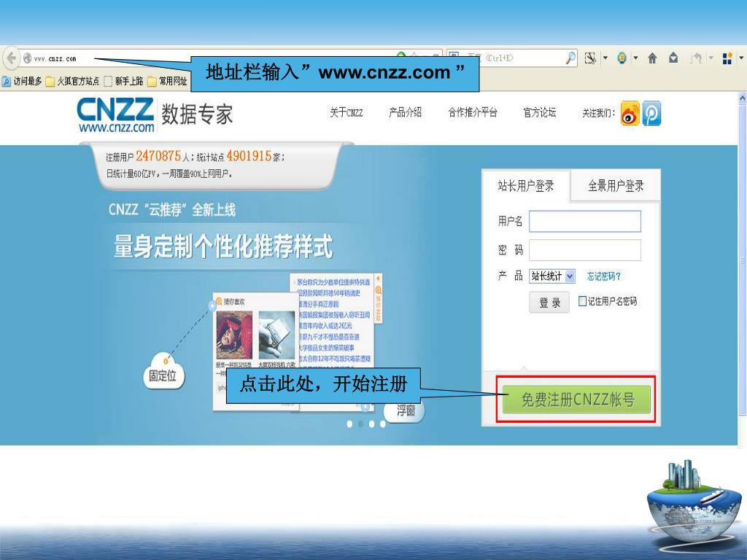Open the 关于CNZZ menu item
The height and width of the screenshot is (560, 747).
coord(347,113)
